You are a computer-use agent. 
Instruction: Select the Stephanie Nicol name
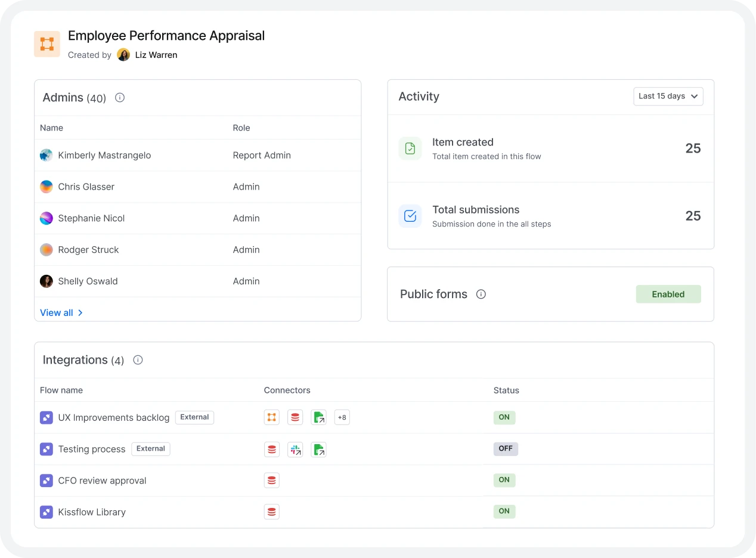coord(91,218)
